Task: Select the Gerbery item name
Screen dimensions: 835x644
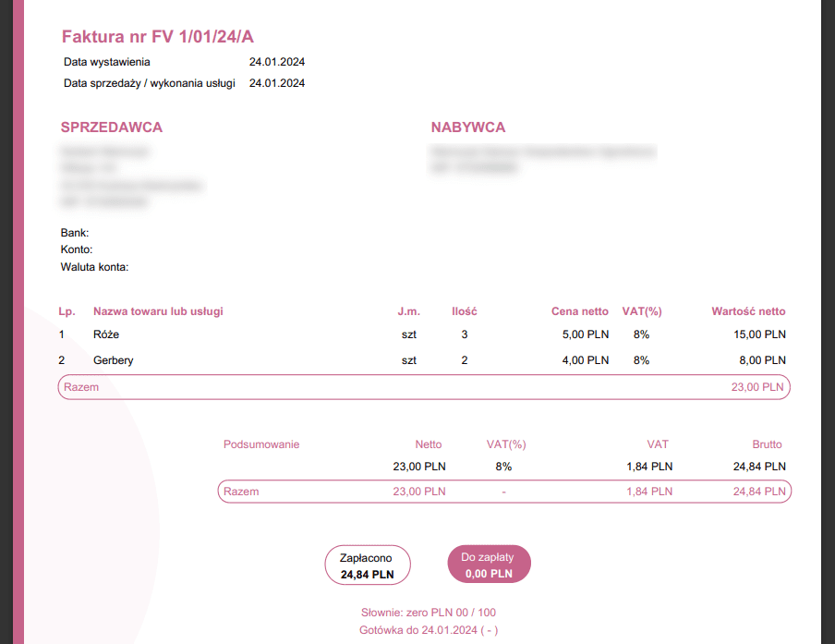Action: [x=114, y=360]
